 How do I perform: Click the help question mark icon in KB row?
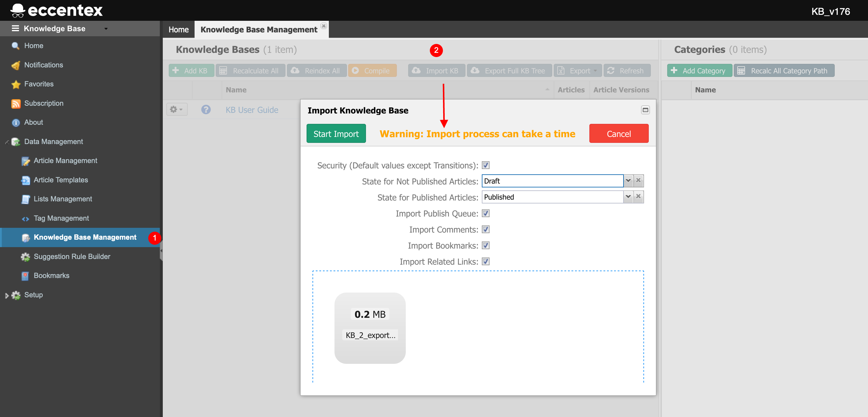206,110
